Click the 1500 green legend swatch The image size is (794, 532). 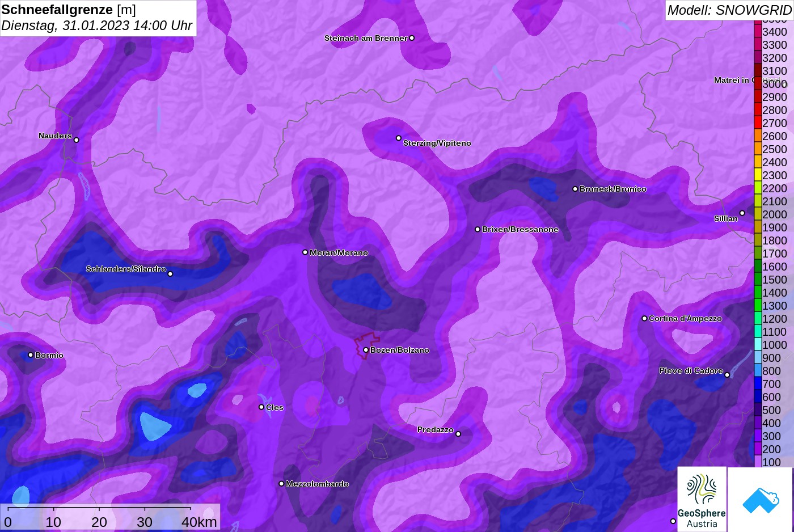click(x=758, y=279)
